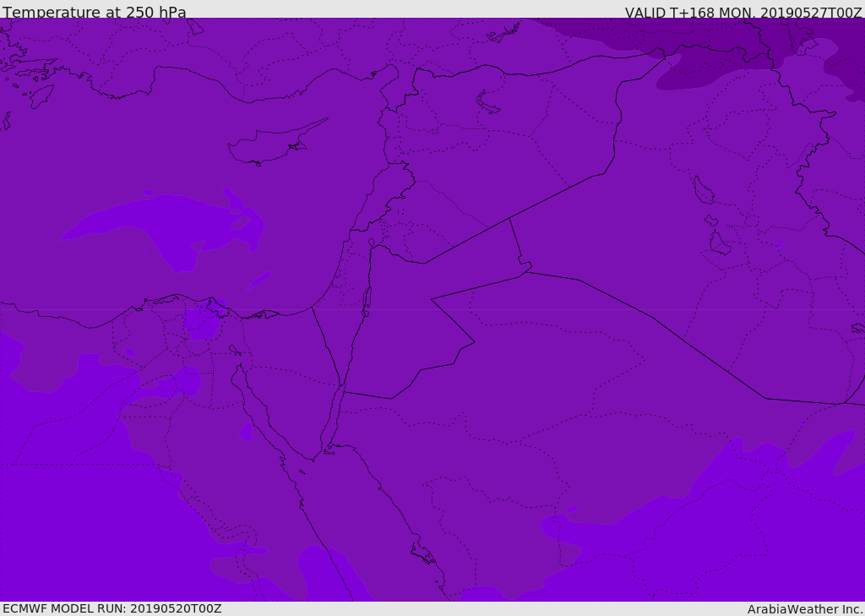Click the 'ArabiaWeather Inc' credit text

point(805,609)
